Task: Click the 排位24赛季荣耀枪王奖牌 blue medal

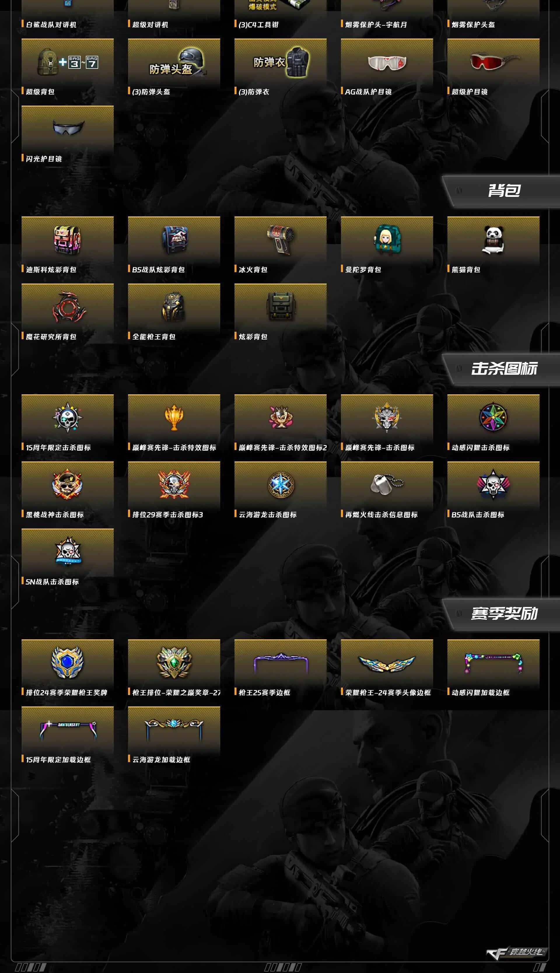Action: tap(68, 662)
